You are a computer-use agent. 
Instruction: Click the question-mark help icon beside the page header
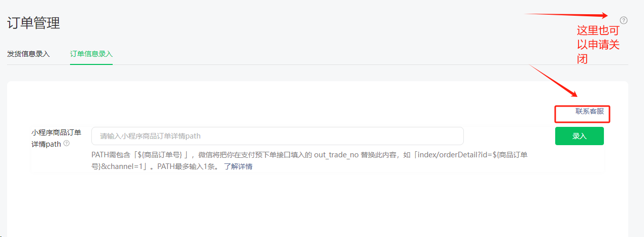tap(624, 21)
